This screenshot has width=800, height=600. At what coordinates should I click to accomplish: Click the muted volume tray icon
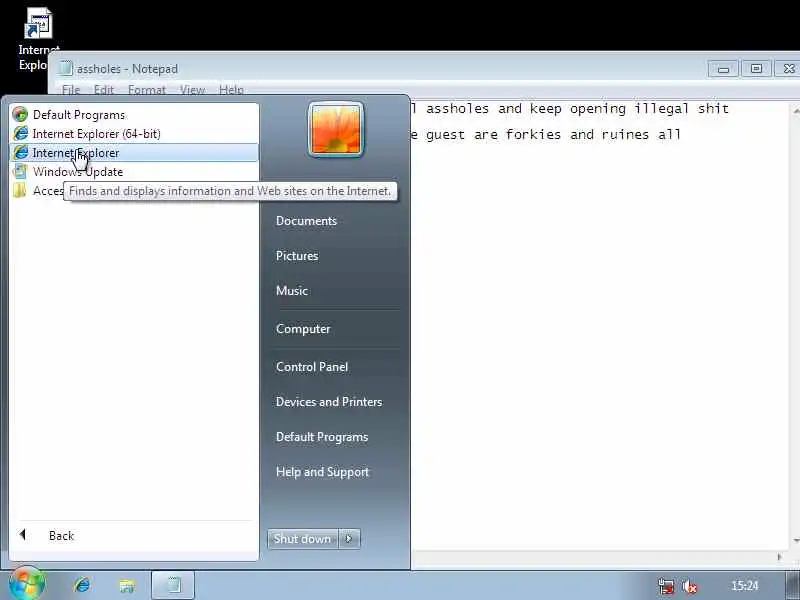(x=690, y=586)
